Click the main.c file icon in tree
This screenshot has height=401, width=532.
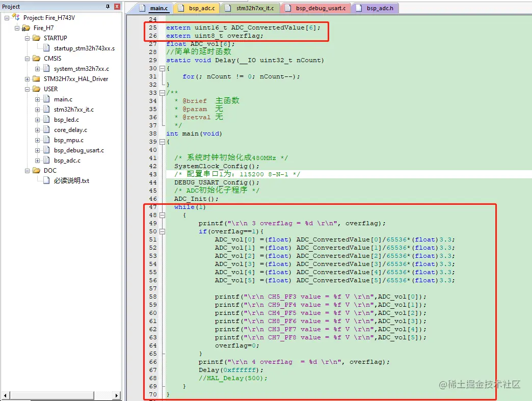pos(47,99)
